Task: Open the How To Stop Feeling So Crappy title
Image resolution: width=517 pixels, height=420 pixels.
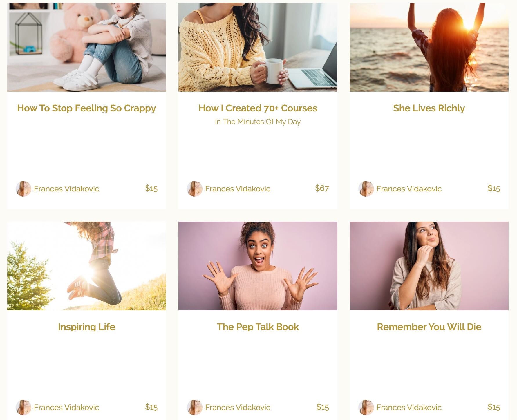Action: click(86, 108)
